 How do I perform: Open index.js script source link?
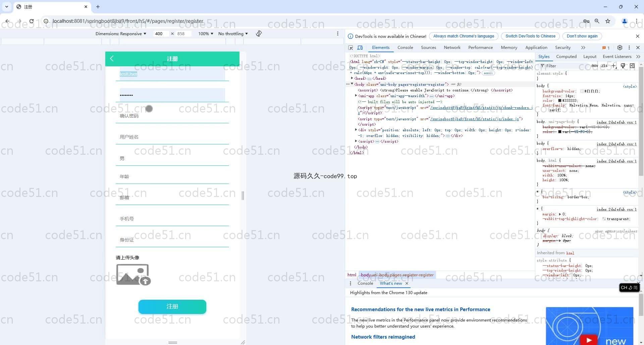coord(474,119)
